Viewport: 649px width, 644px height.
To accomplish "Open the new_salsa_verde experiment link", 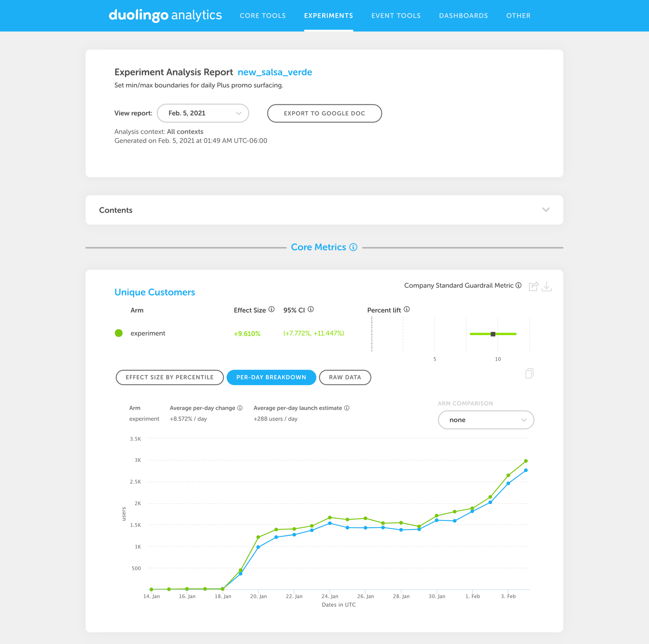I will (275, 72).
